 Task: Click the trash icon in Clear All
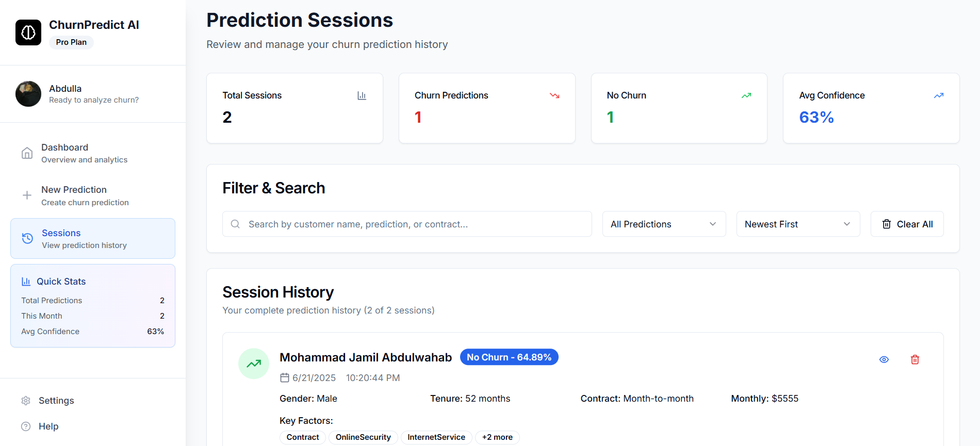tap(887, 224)
